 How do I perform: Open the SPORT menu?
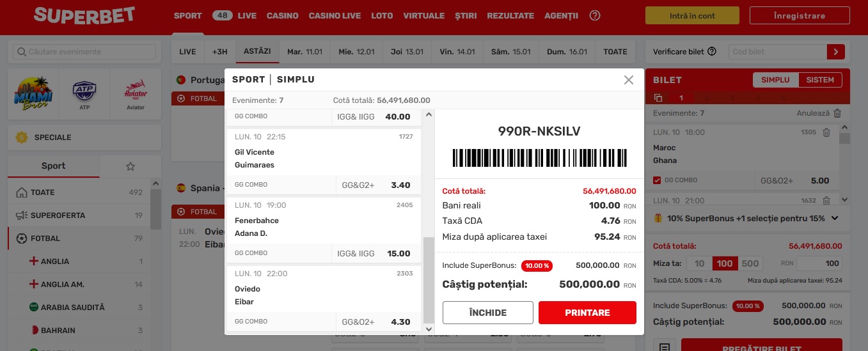pos(187,15)
